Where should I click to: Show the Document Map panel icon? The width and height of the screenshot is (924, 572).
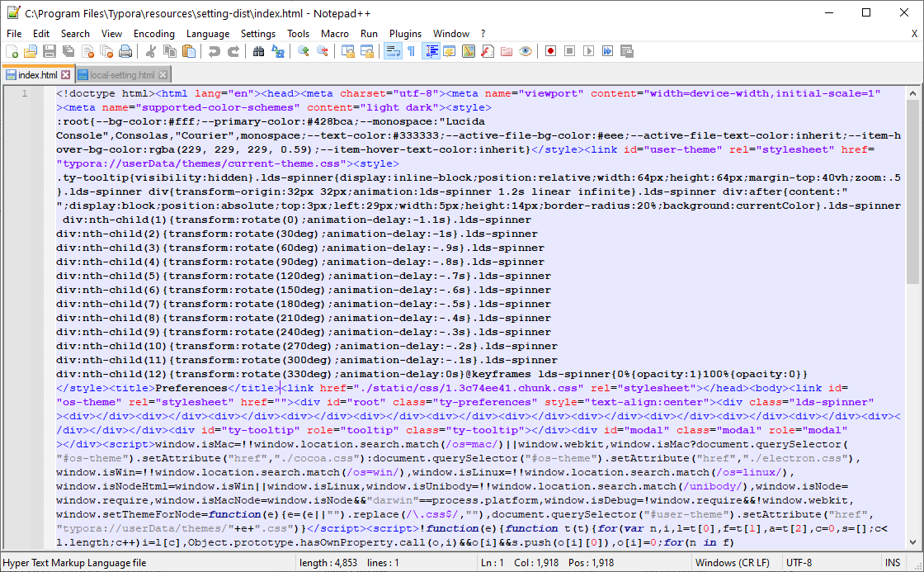tap(469, 51)
